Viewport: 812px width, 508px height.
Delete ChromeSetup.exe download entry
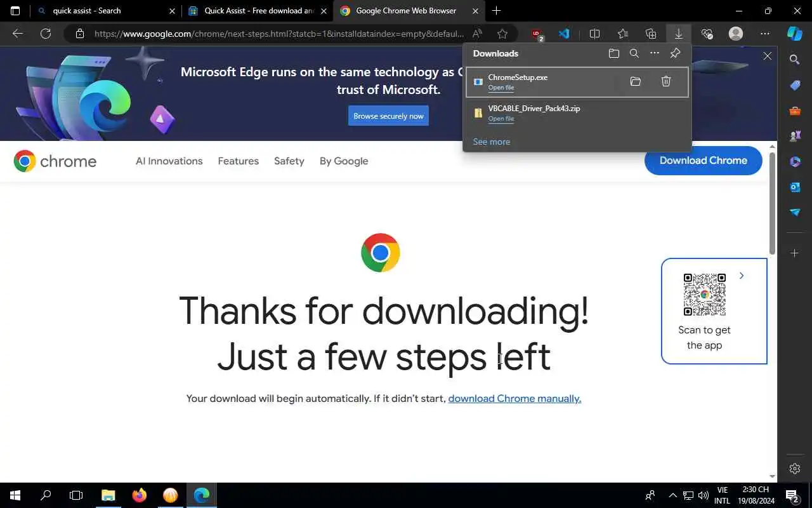pos(665,81)
